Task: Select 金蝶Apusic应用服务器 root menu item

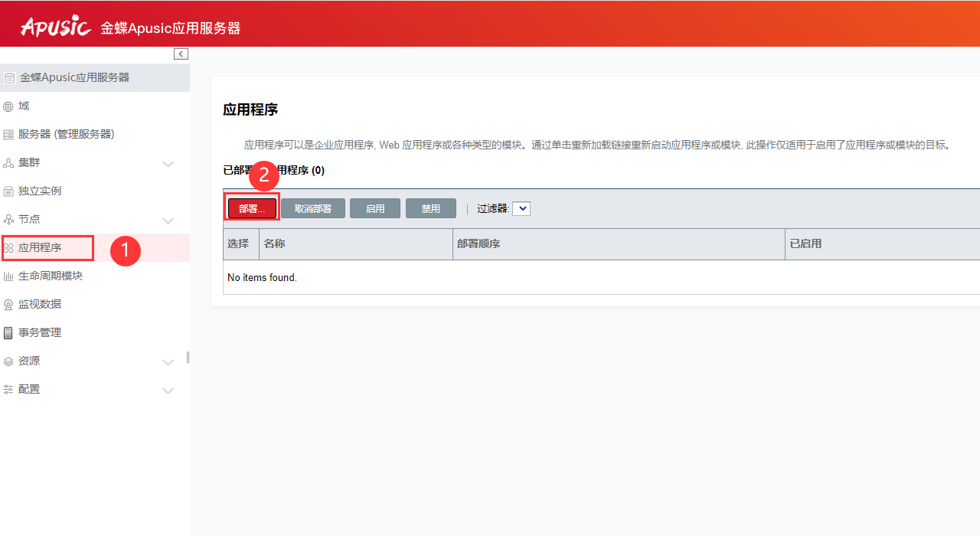Action: pos(74,77)
